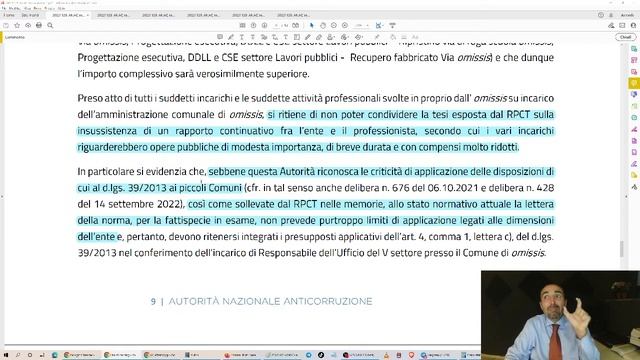
Task: Click the send by email icon
Action: click(622, 25)
